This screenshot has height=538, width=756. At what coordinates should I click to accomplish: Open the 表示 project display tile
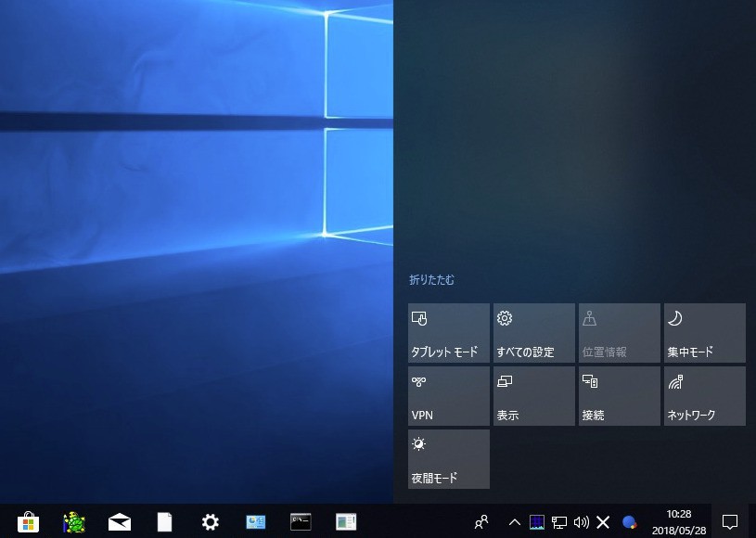tap(534, 396)
